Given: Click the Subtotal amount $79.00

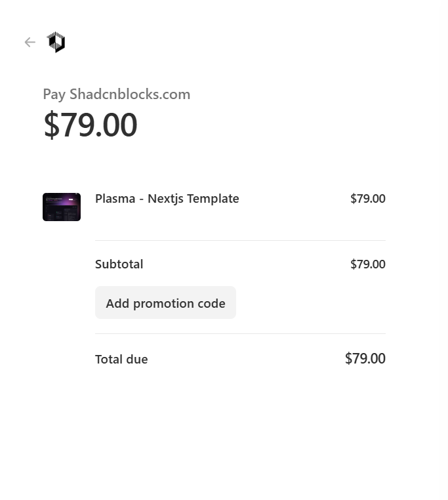Looking at the screenshot, I should 367,264.
